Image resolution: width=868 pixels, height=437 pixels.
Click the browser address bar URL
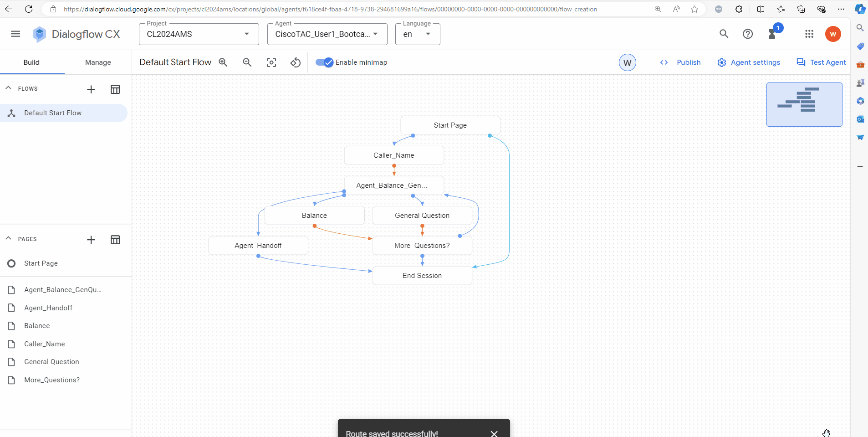[x=330, y=9]
